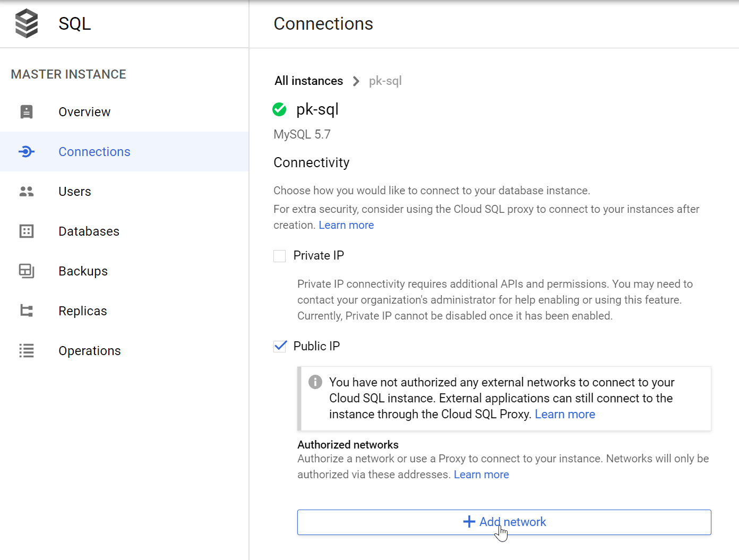Open the Overview menu item
Screen dimensions: 739x560
tap(124, 112)
